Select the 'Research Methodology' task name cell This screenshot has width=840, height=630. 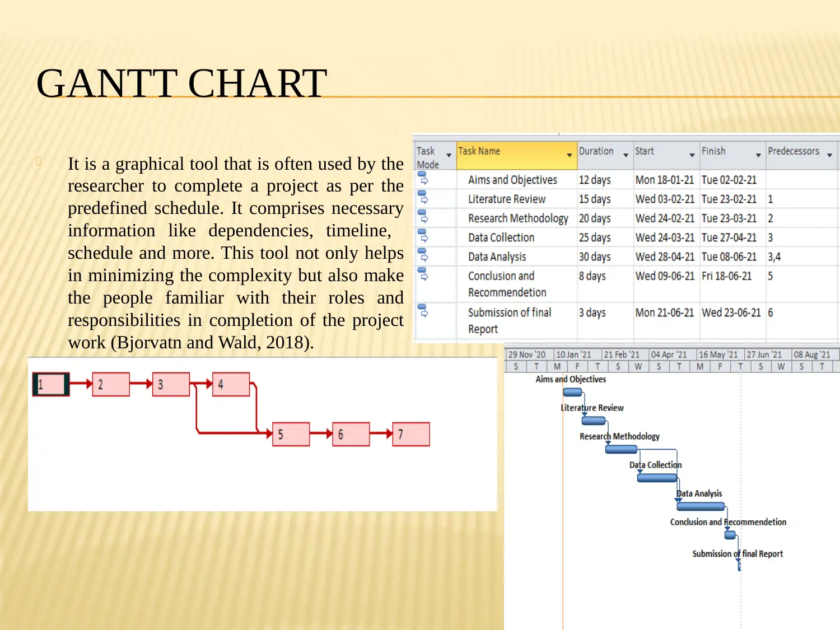click(x=517, y=218)
